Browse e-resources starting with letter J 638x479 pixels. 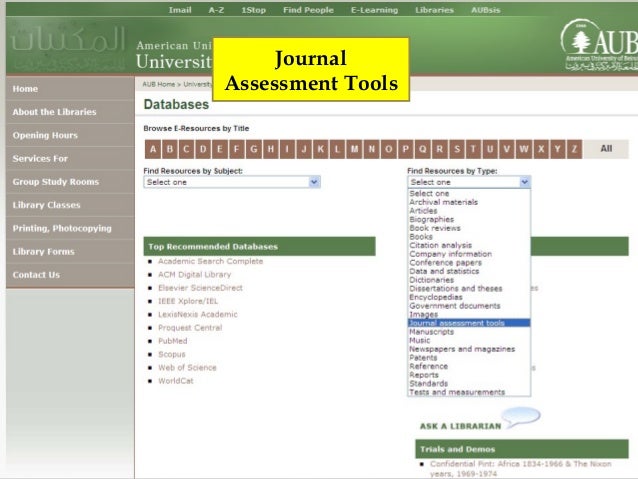pos(304,149)
